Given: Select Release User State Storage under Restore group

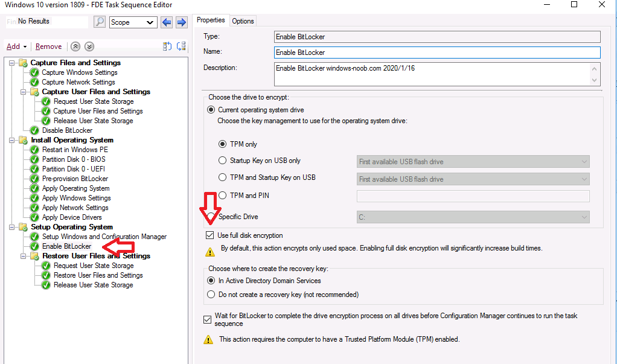Looking at the screenshot, I should pos(93,285).
